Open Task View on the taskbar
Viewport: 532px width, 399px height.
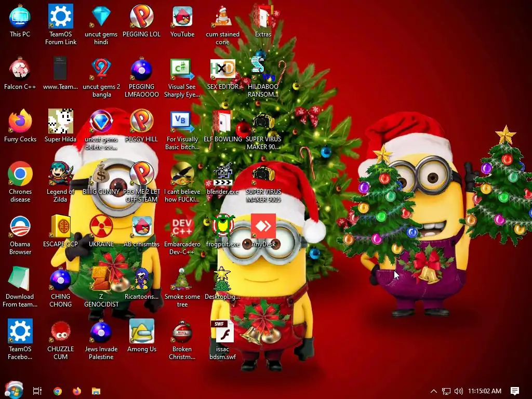pos(37,391)
